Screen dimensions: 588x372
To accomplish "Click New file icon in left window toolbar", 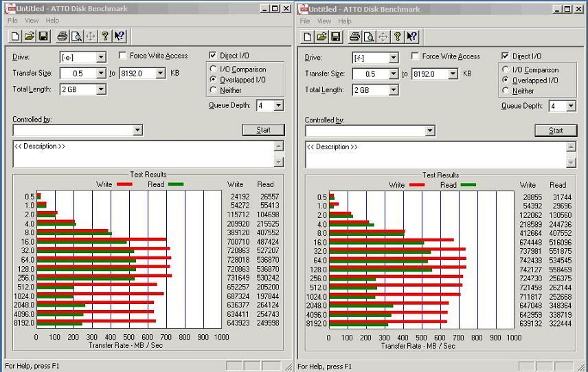I will [15, 36].
